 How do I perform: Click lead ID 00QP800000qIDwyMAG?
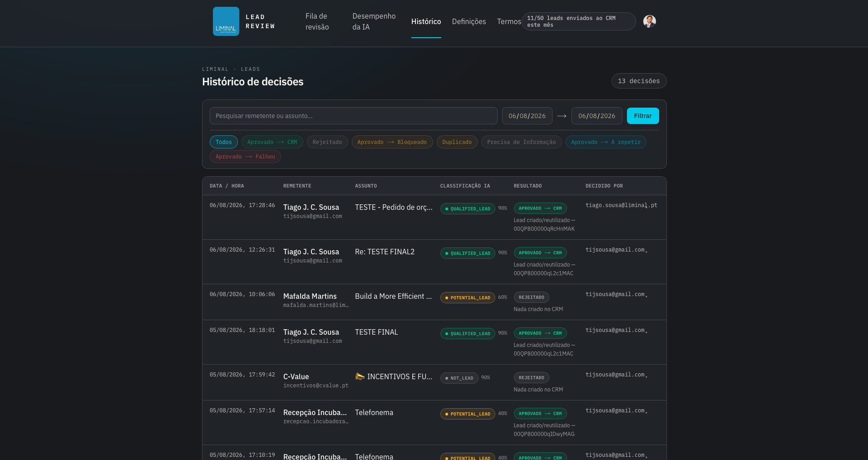click(x=544, y=434)
